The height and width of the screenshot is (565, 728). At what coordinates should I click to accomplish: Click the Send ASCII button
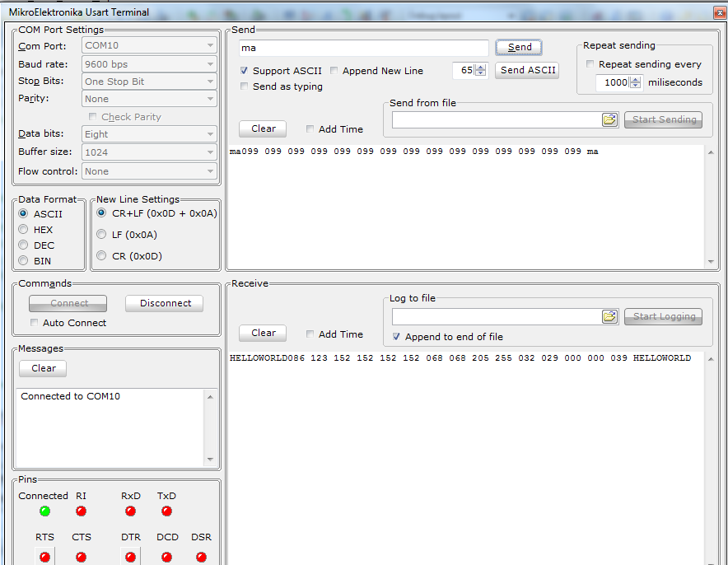(x=527, y=70)
